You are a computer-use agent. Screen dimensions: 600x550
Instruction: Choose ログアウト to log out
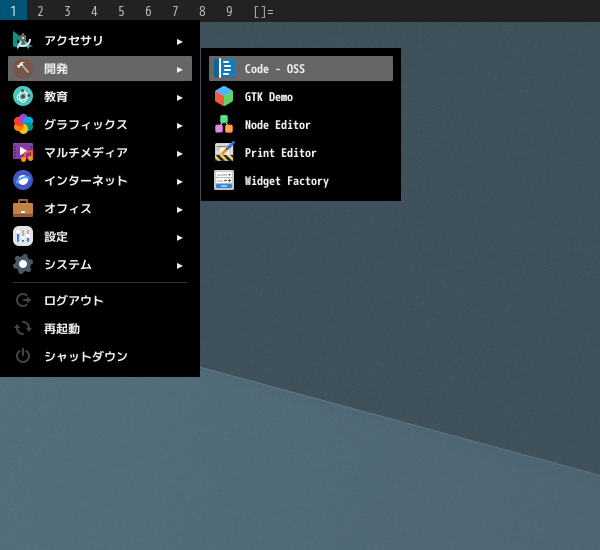(100, 300)
